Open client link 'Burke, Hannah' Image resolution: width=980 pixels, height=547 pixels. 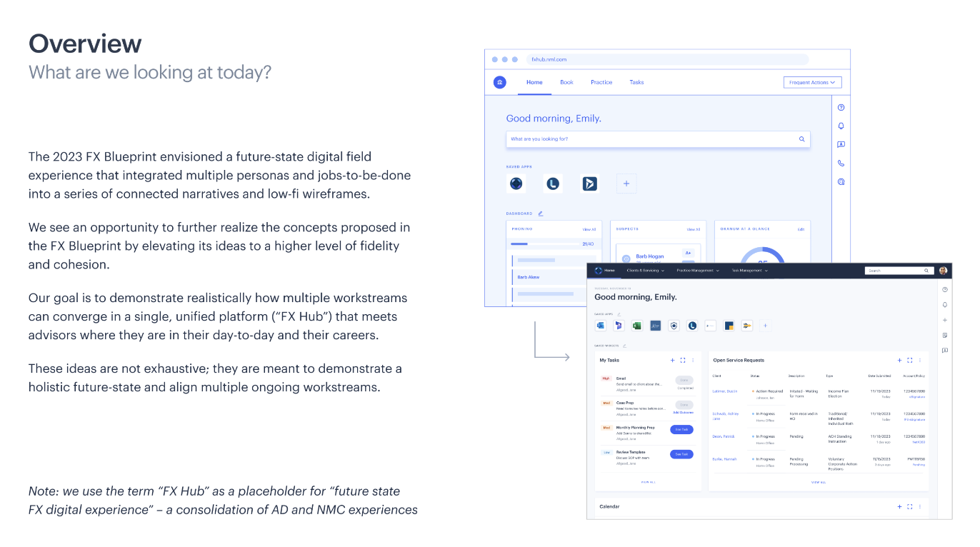[724, 459]
